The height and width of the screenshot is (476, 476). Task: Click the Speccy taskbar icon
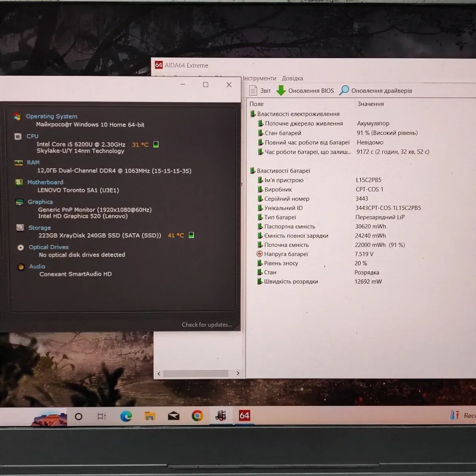[x=221, y=416]
